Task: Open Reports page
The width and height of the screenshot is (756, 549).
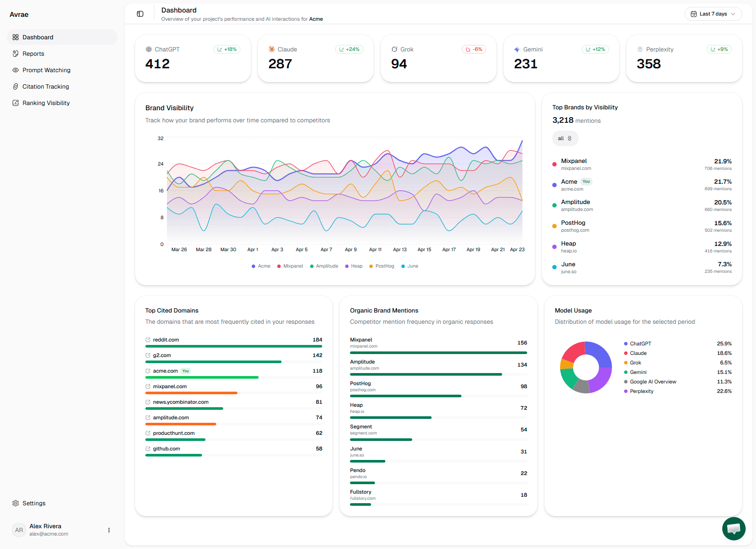Action: coord(62,54)
